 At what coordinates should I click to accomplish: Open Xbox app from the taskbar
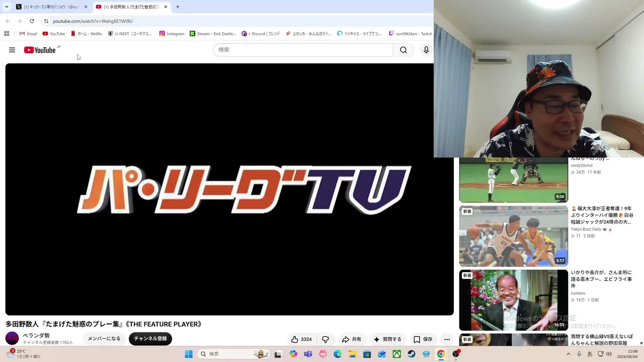[397, 354]
